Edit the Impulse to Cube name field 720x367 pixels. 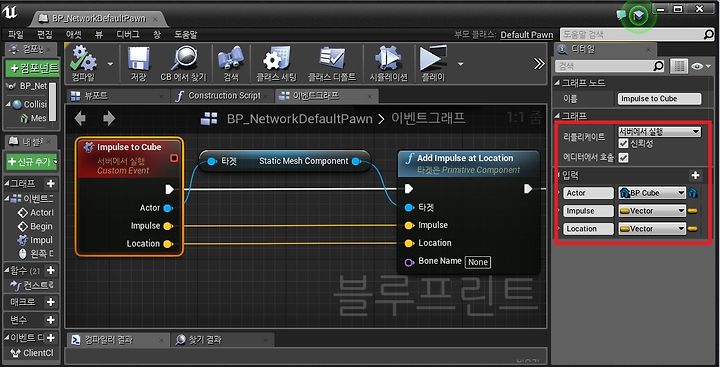(659, 99)
